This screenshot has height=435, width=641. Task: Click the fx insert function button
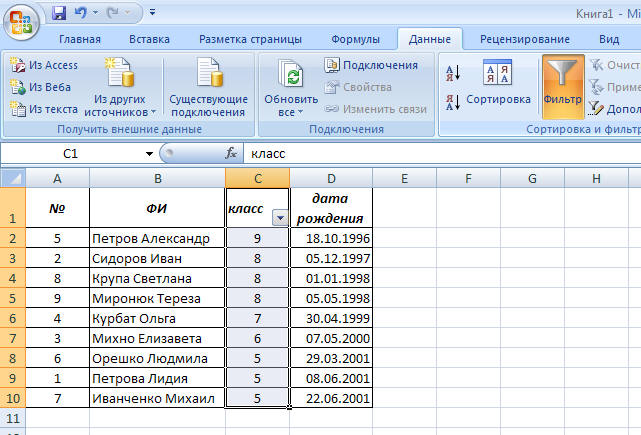pos(231,154)
